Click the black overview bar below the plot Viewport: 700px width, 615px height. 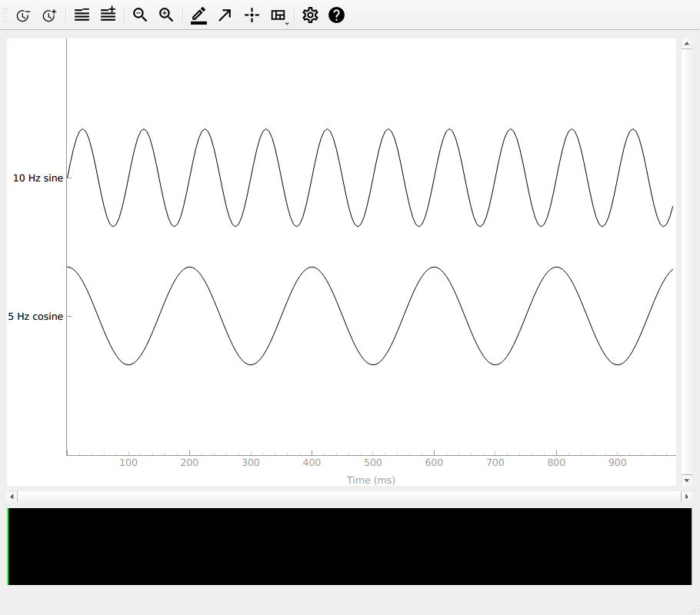pos(349,546)
